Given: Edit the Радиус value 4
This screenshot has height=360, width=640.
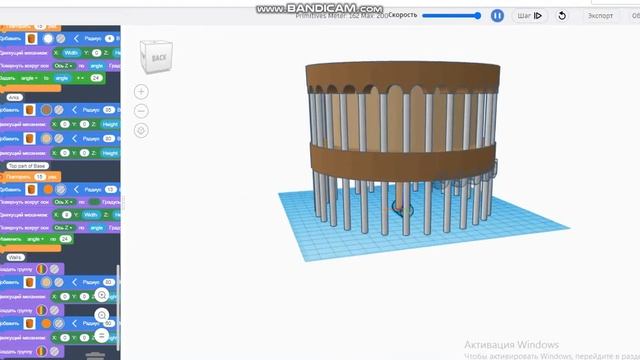Looking at the screenshot, I should click(x=109, y=38).
